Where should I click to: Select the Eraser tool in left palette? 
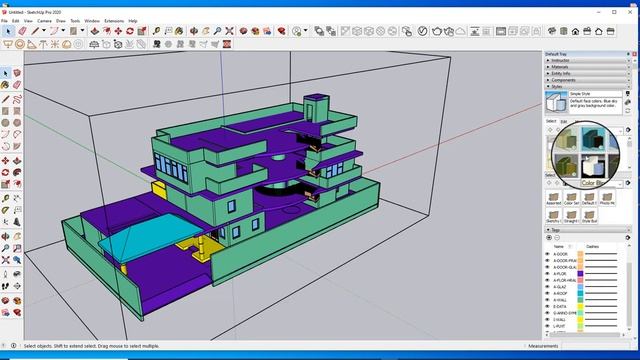17,85
